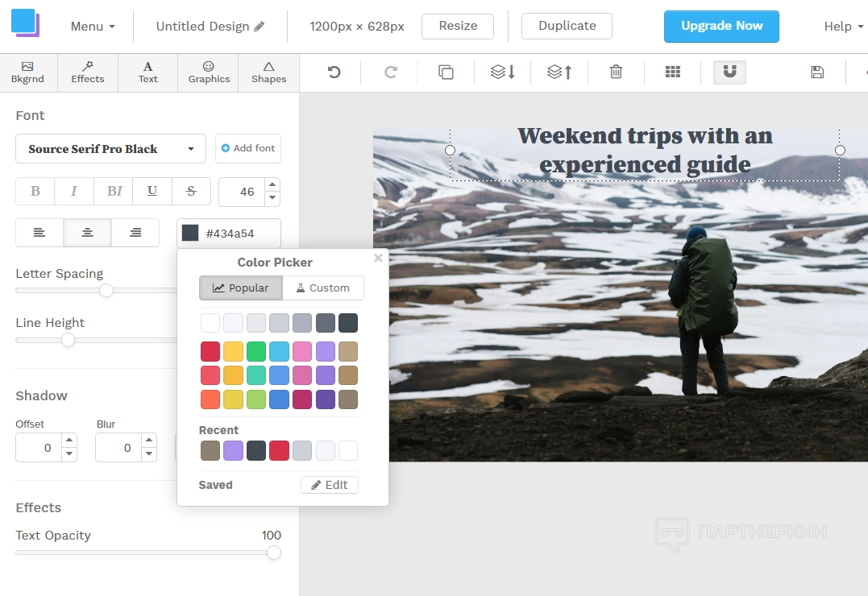This screenshot has width=868, height=596.
Task: Click the font size input field
Action: tap(242, 192)
